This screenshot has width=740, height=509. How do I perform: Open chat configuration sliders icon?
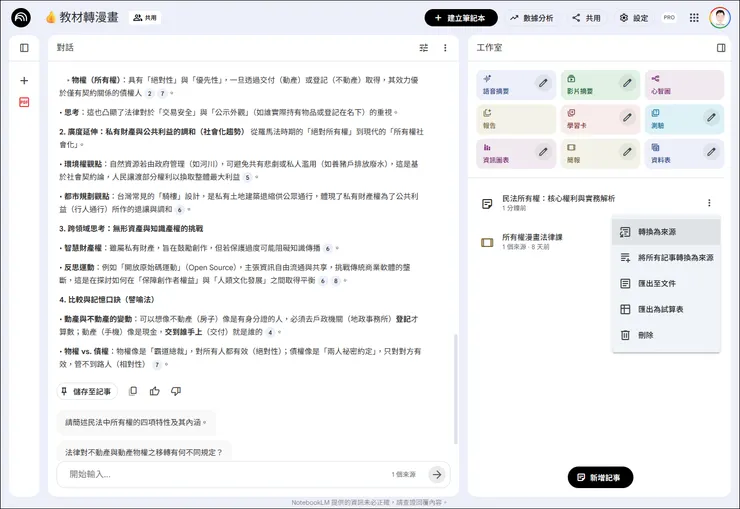(x=424, y=48)
